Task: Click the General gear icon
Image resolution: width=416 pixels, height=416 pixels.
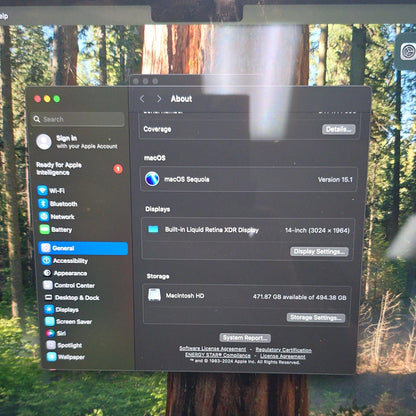Action: [46, 248]
